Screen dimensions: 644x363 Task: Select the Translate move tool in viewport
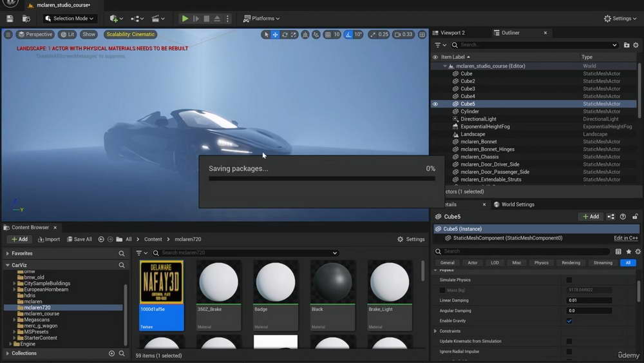tap(275, 35)
